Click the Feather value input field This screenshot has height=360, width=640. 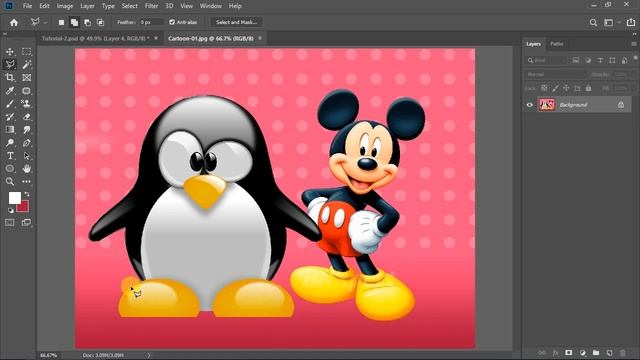click(151, 22)
